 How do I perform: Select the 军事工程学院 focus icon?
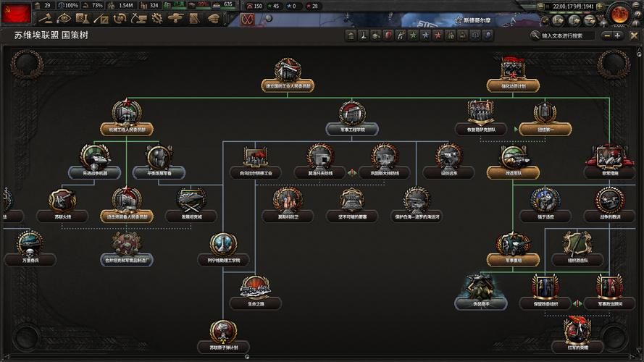(x=352, y=113)
